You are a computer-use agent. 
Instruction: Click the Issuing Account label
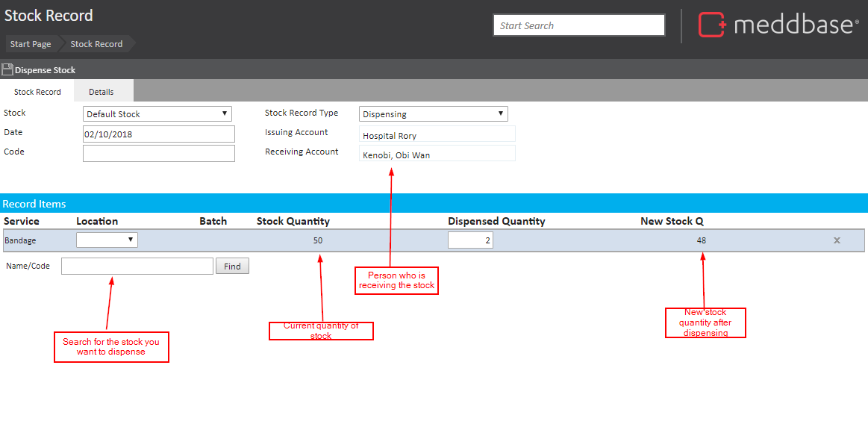pyautogui.click(x=297, y=132)
